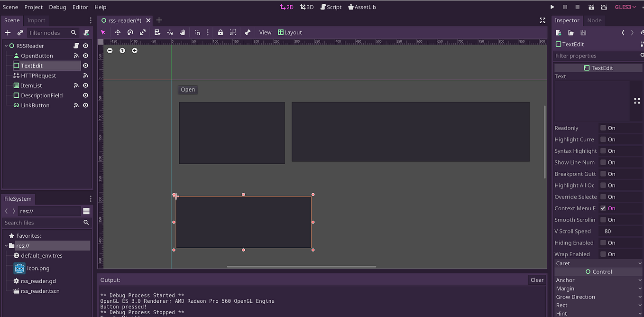Image resolution: width=644 pixels, height=317 pixels.
Task: Activate the Pan tool in the canvas toolbar
Action: [x=183, y=32]
